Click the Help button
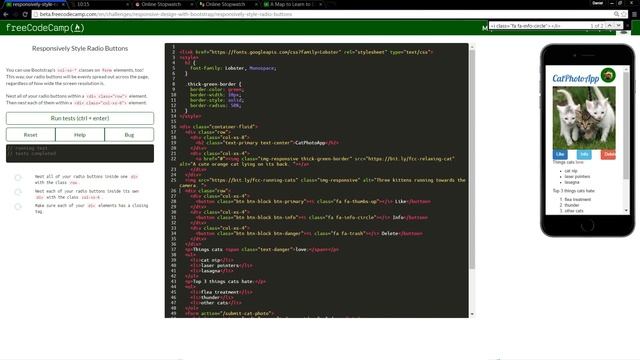 tap(80, 135)
